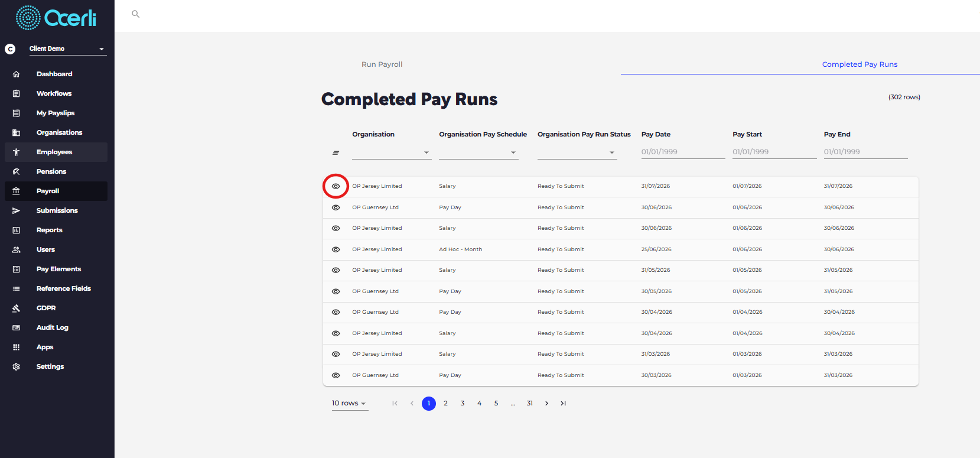980x458 pixels.
Task: Open Pay Elements in the sidebar
Action: (x=58, y=269)
